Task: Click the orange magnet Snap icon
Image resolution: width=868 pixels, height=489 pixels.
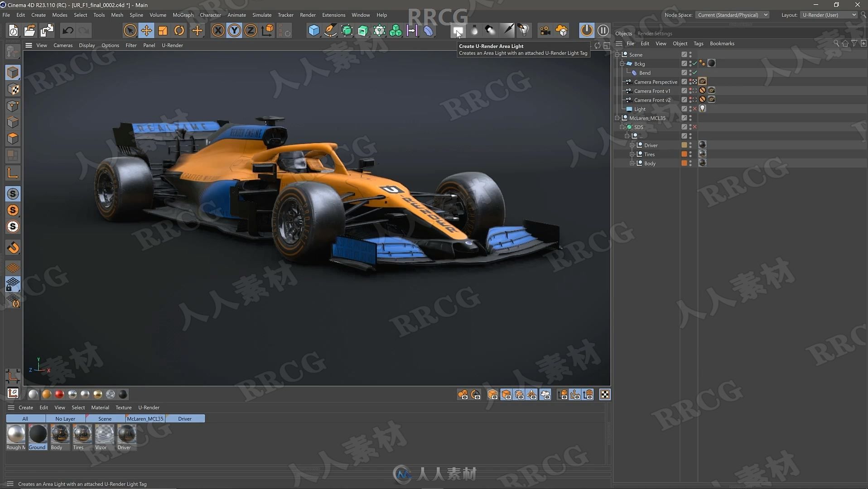Action: (x=13, y=248)
